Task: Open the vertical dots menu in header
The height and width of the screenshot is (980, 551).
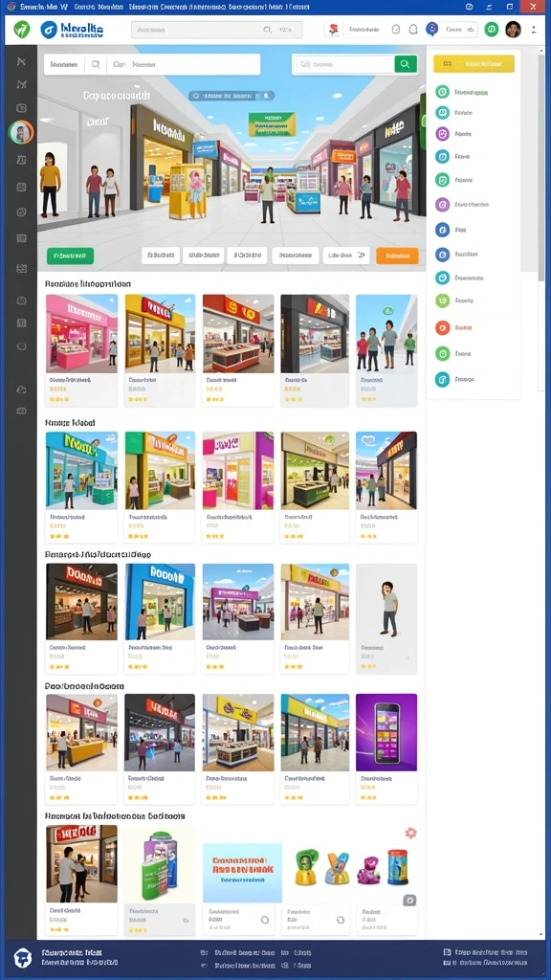Action: click(534, 30)
